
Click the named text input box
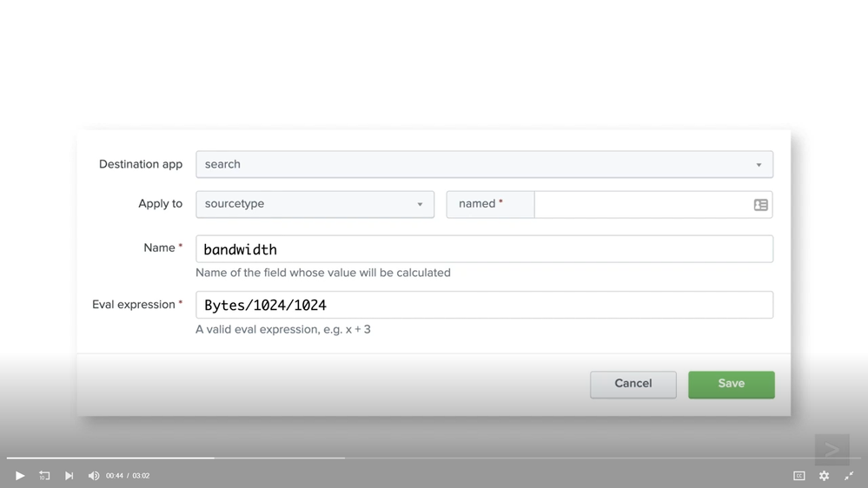coord(643,204)
